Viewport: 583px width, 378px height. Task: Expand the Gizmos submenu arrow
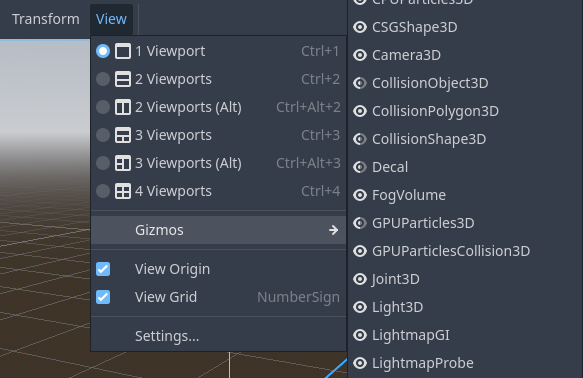click(334, 230)
